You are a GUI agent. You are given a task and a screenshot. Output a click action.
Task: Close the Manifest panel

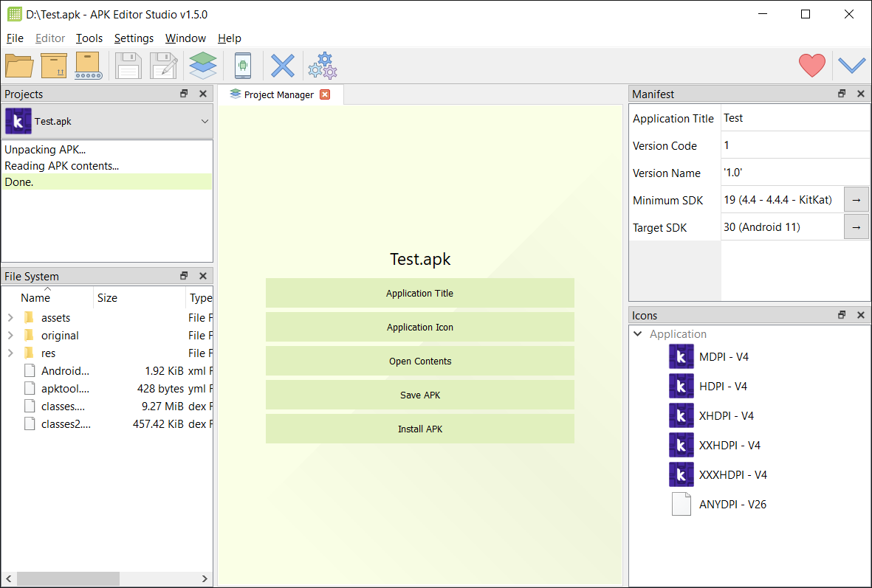(x=861, y=94)
